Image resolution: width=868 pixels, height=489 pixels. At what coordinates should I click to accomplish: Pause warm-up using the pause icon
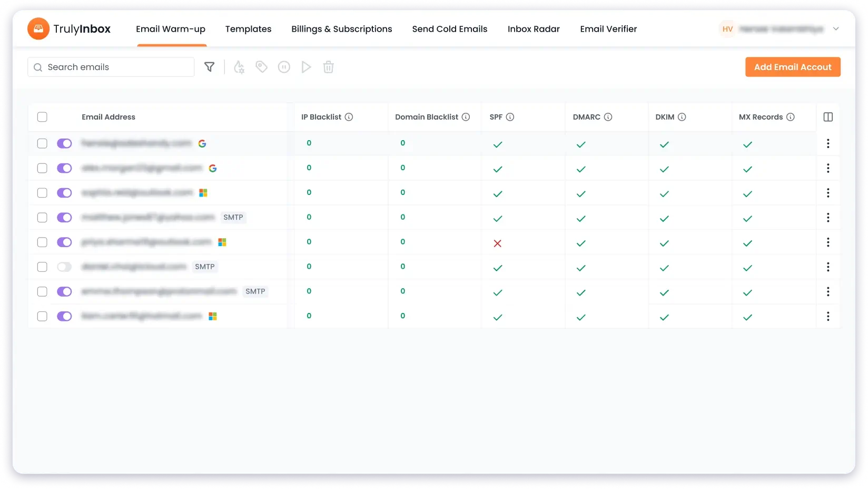284,67
